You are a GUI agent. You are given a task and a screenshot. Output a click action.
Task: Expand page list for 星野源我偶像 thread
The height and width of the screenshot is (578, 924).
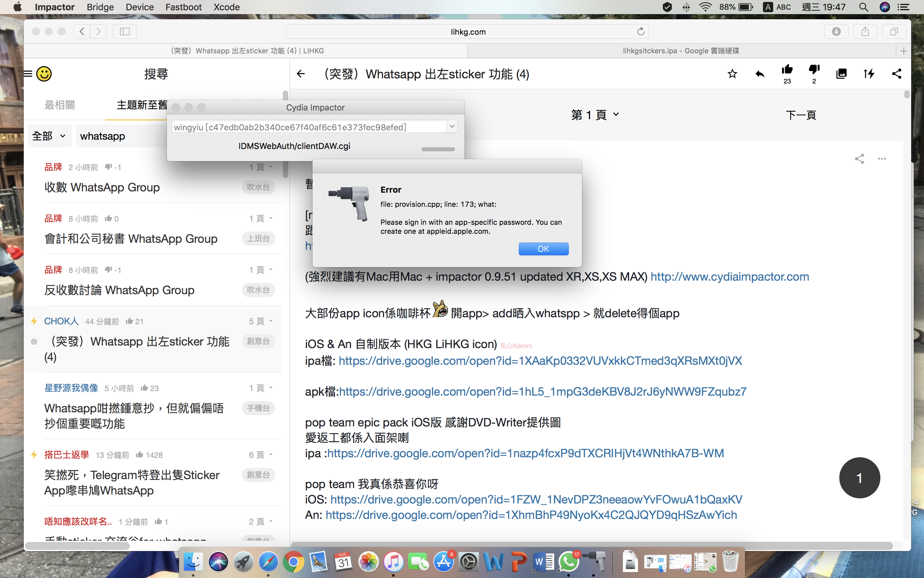tap(261, 388)
